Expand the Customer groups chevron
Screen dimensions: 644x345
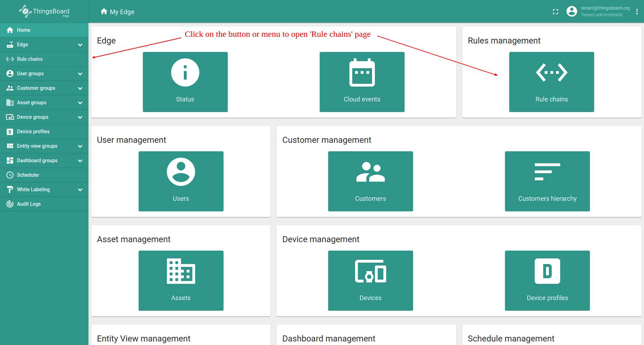pyautogui.click(x=80, y=88)
